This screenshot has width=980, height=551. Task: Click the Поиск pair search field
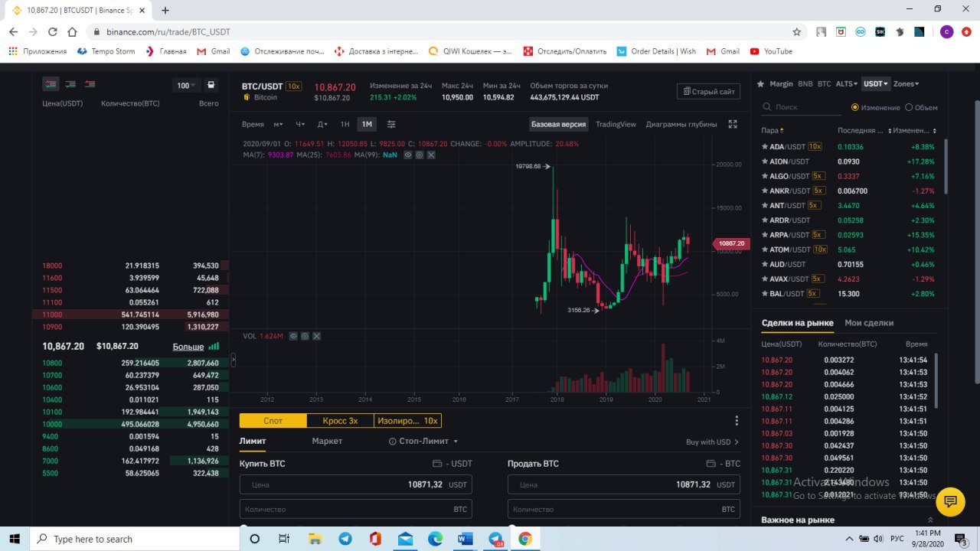[x=801, y=107]
